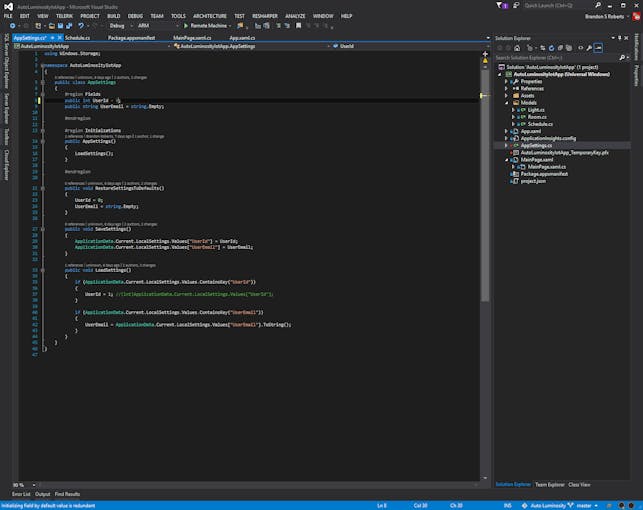This screenshot has height=510, width=643.
Task: Click the user account avatar icon
Action: click(x=636, y=16)
